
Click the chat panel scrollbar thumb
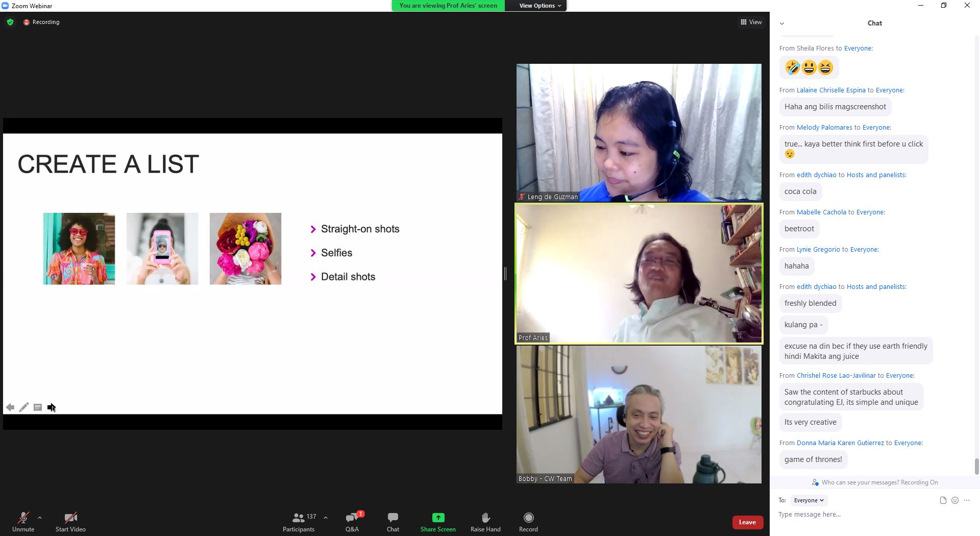(x=977, y=466)
